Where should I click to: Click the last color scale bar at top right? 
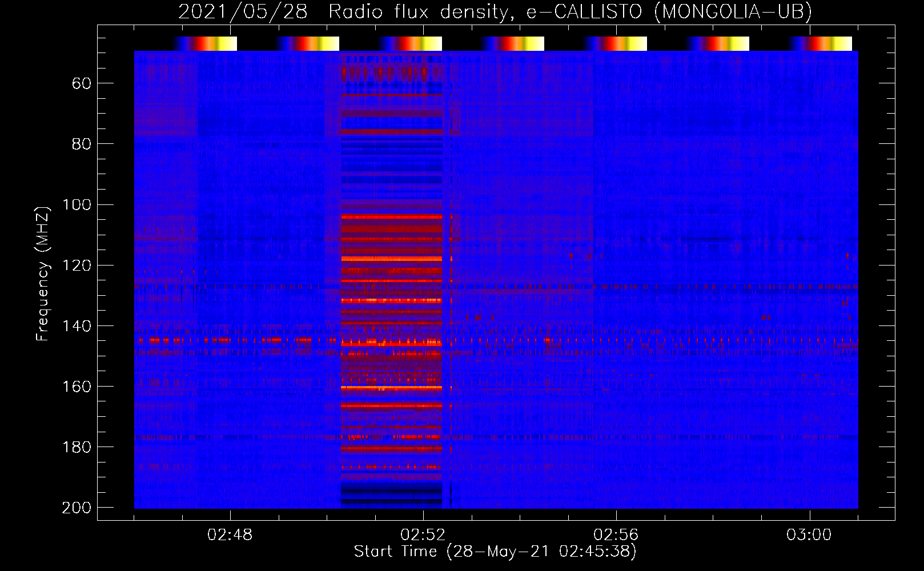(x=821, y=44)
